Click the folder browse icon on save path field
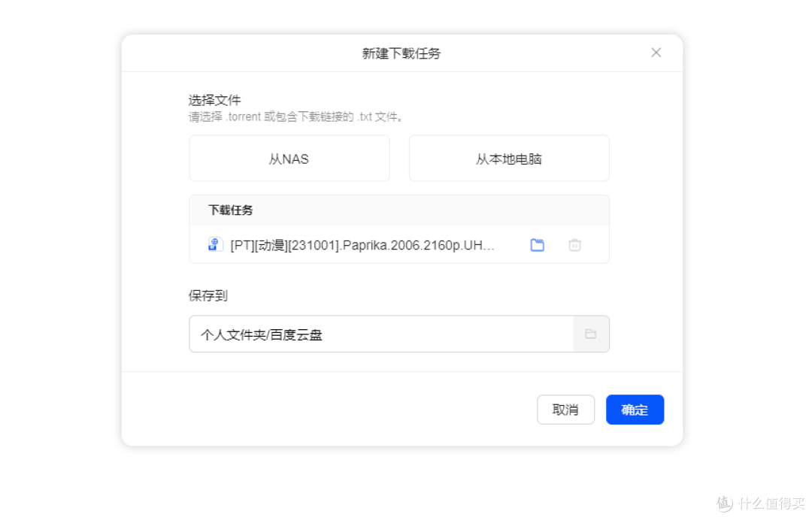The height and width of the screenshot is (520, 812). (x=591, y=334)
